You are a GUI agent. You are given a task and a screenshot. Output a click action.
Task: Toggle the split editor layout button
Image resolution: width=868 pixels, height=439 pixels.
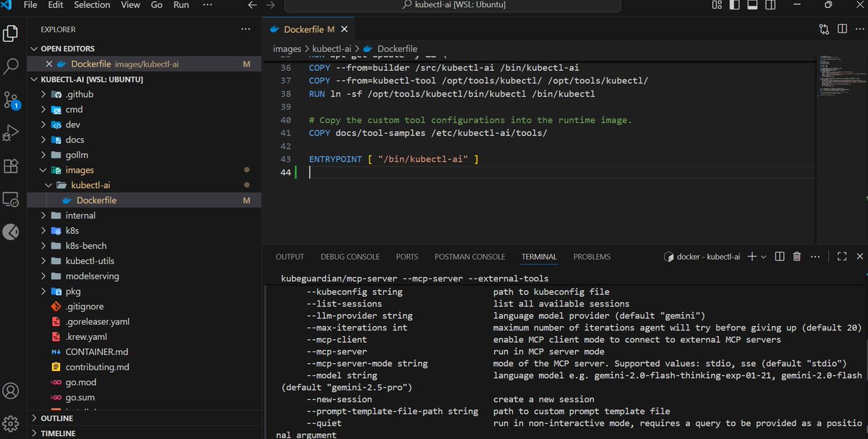(843, 29)
